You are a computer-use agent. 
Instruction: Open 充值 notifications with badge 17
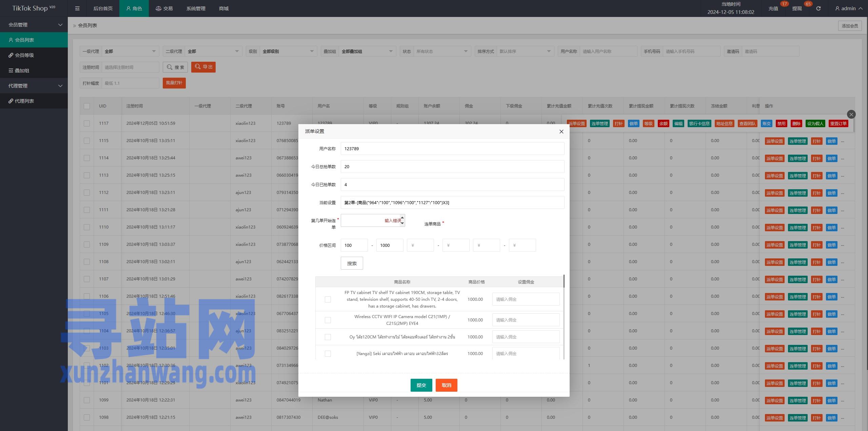pyautogui.click(x=773, y=8)
